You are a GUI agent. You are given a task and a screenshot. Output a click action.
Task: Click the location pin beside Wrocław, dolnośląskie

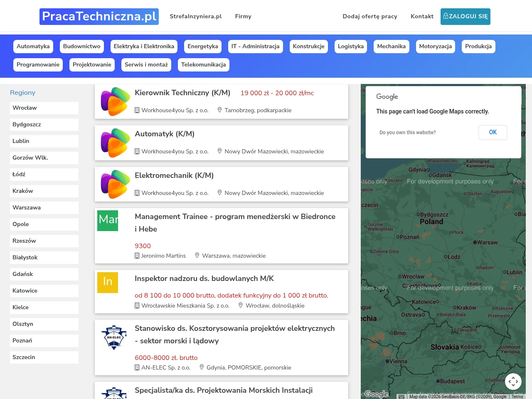(x=241, y=305)
